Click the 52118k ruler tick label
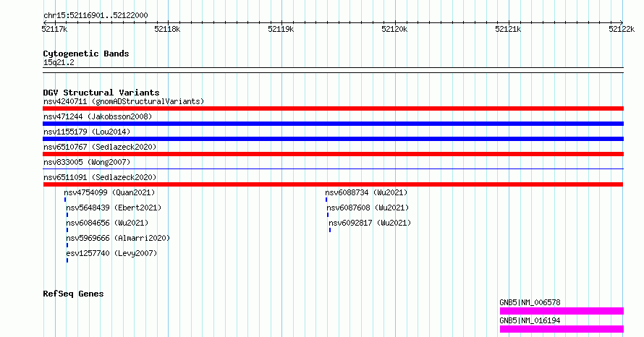This screenshot has width=644, height=337. pos(167,29)
